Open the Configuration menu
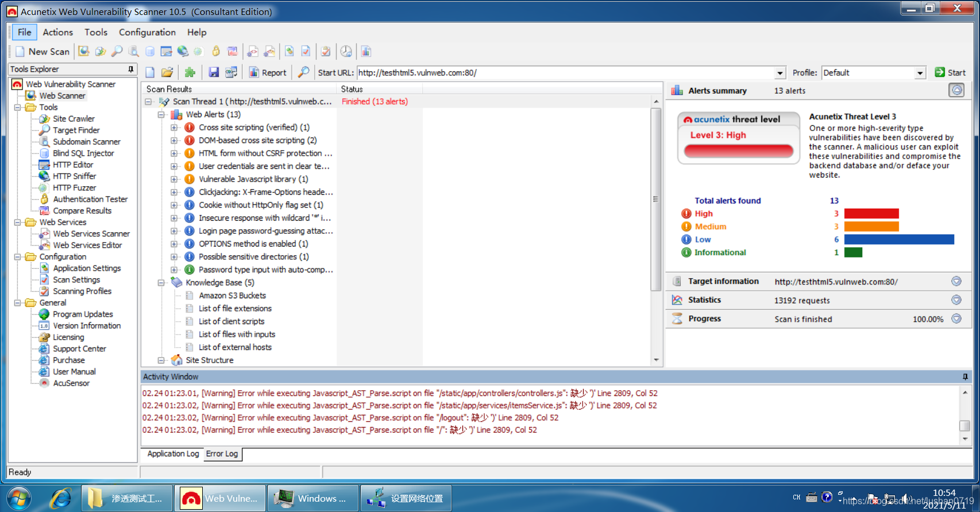Viewport: 980px width, 512px height. [147, 32]
